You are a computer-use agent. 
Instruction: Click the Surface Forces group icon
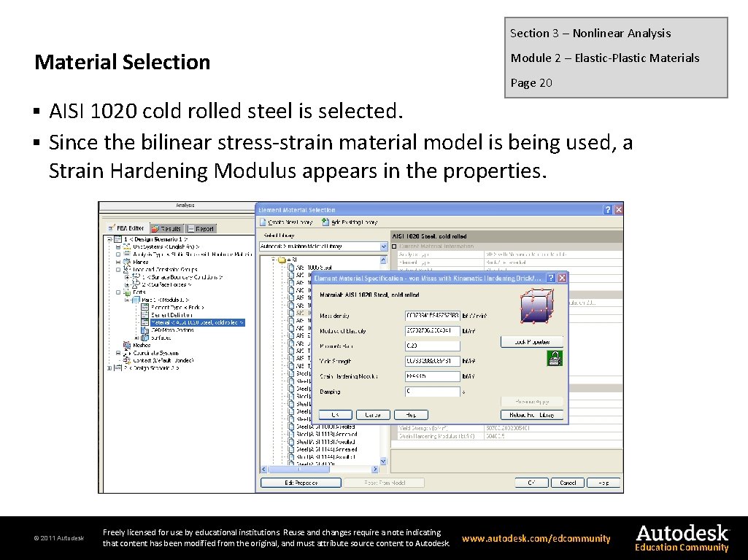(136, 284)
